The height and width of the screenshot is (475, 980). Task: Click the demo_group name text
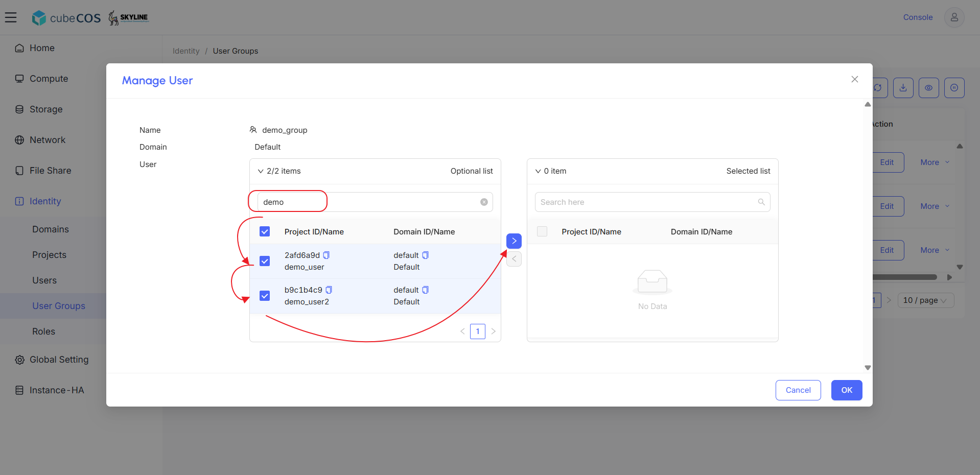pos(285,130)
